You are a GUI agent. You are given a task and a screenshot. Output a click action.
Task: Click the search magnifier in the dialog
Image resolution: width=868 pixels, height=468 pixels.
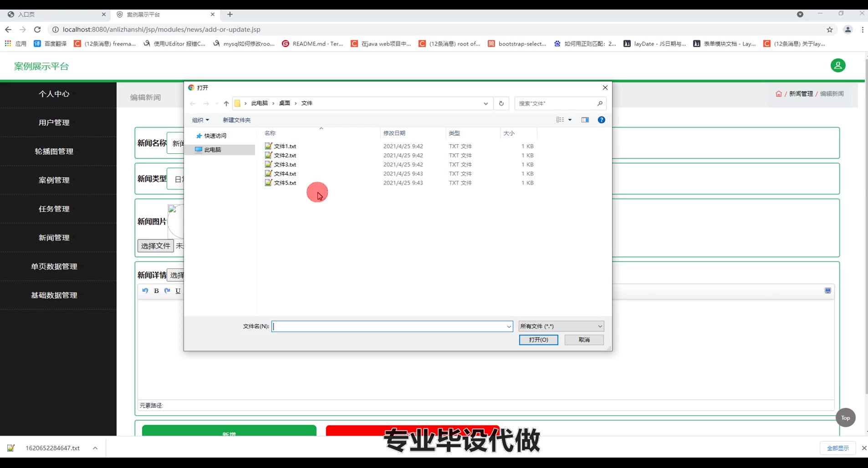tap(600, 103)
